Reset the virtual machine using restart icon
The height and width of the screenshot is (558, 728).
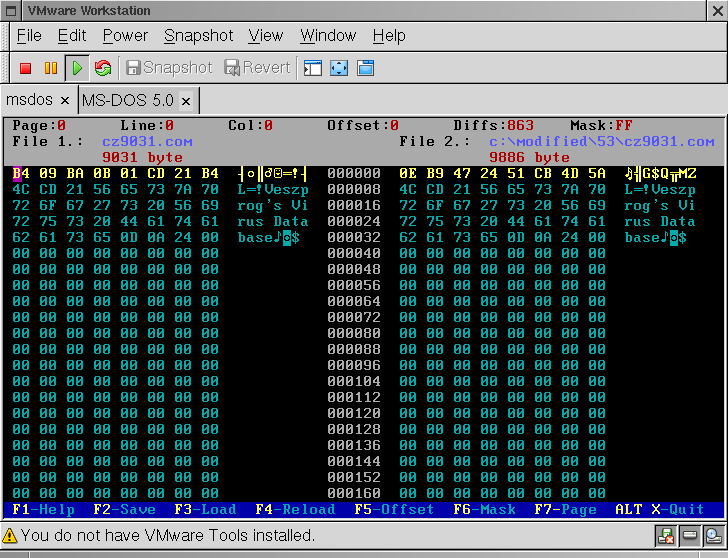point(102,68)
